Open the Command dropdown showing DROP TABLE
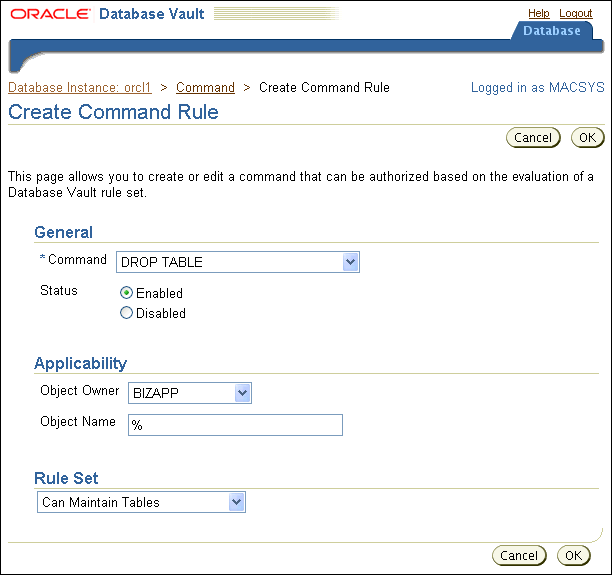Screen dimensions: 612x575 pyautogui.click(x=238, y=262)
